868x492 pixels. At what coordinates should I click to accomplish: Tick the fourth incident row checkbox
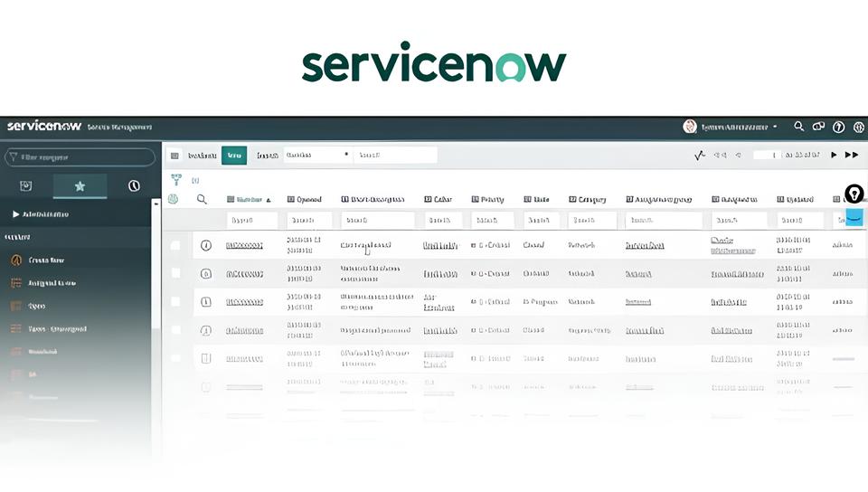click(175, 330)
